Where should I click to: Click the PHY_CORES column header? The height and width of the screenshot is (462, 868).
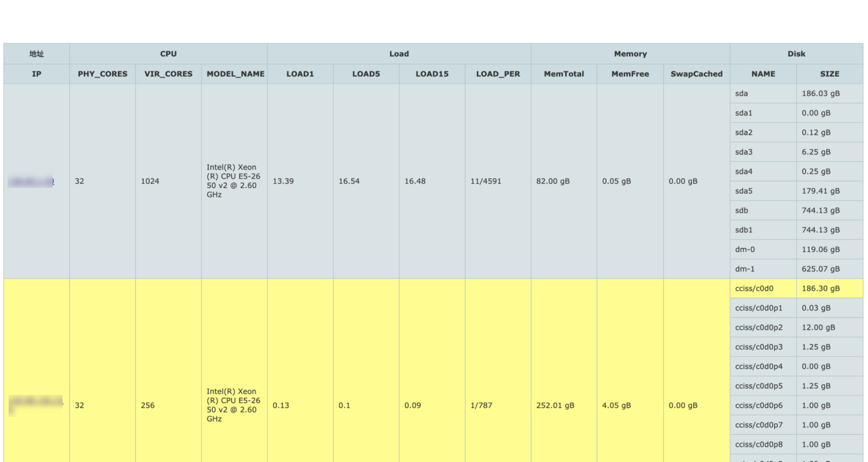point(102,74)
